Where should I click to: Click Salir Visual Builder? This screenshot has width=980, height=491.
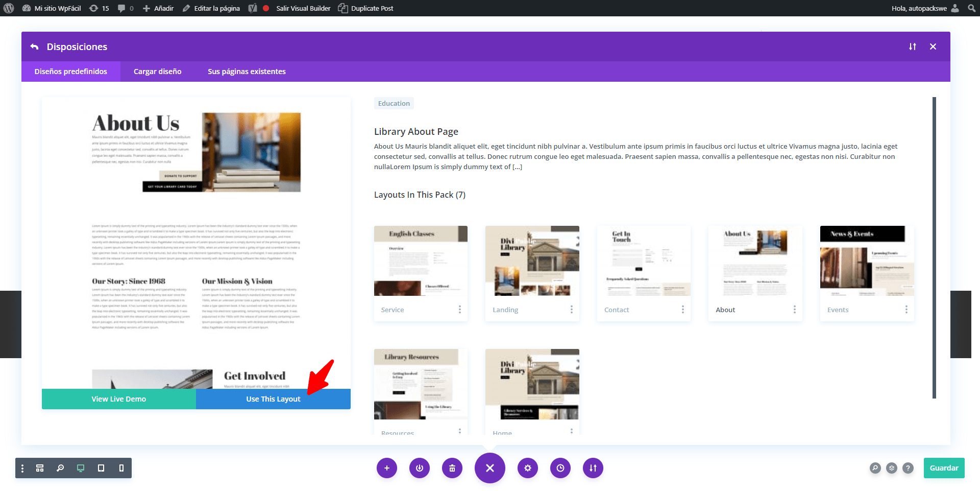[x=304, y=8]
